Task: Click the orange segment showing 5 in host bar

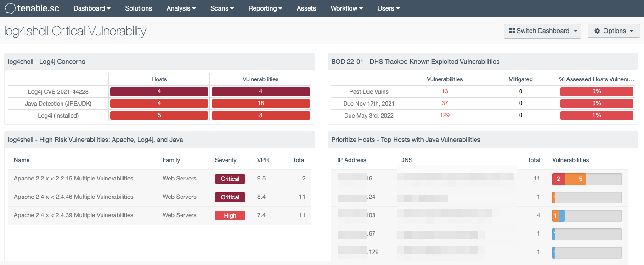Action: (575, 179)
